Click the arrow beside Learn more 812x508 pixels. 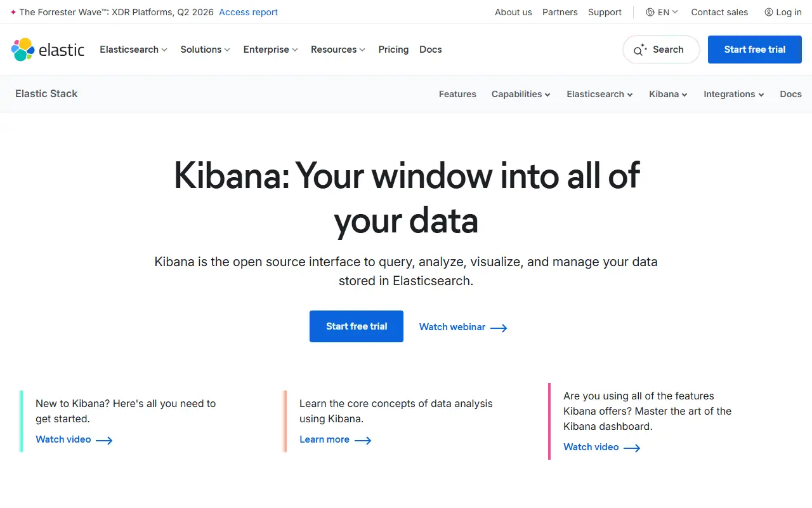click(x=363, y=440)
